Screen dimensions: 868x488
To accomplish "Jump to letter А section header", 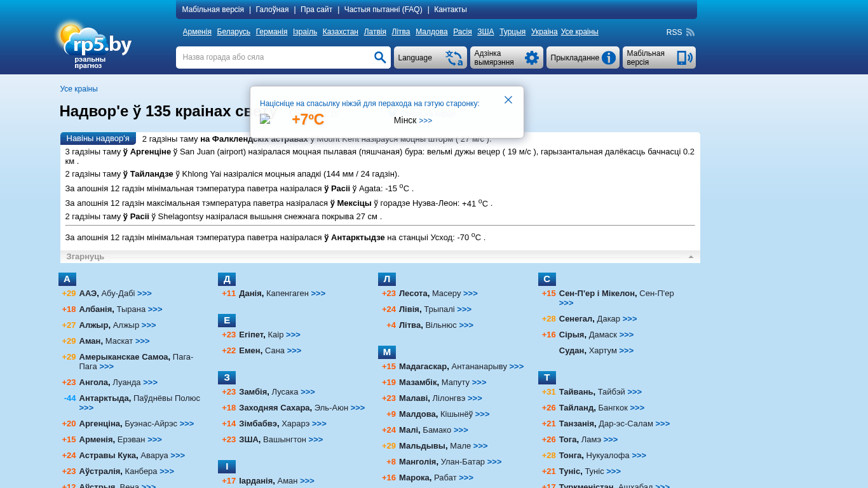I will 67,279.
